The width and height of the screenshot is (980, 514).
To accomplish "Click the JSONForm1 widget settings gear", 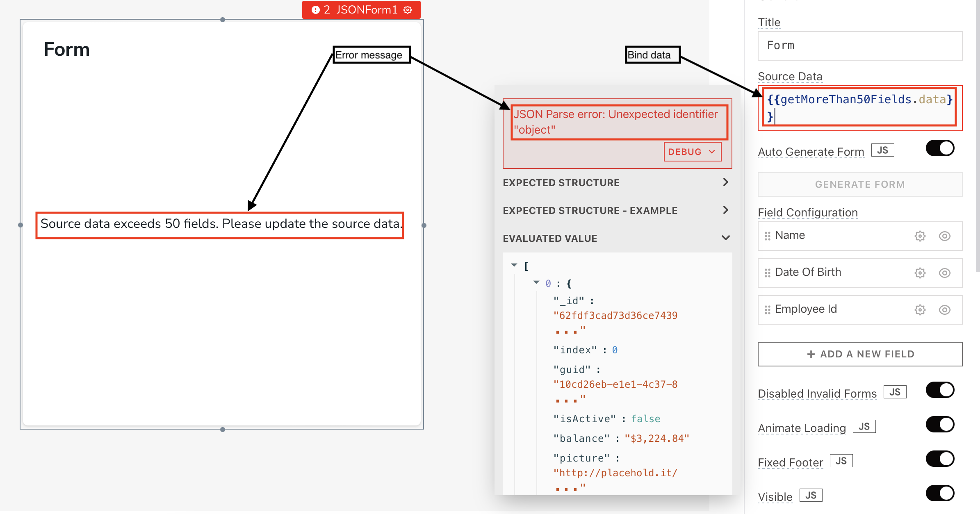I will 408,10.
